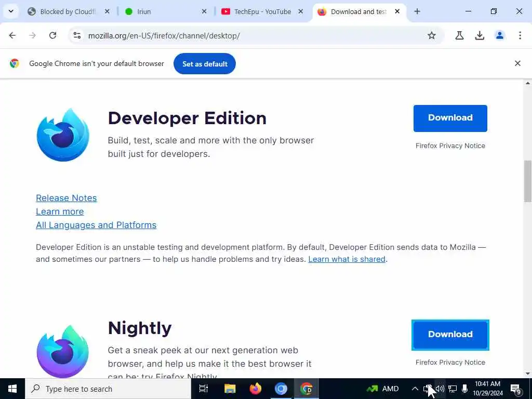Viewport: 532px width, 399px height.
Task: Click the Developer Edition Firefox logo
Action: 63,135
